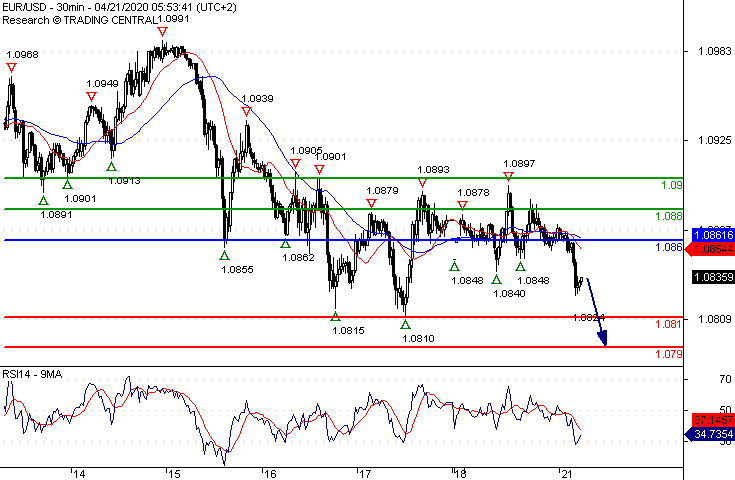The height and width of the screenshot is (480, 735).
Task: Click the red triangle marker under 1.0949
Action: 91,97
